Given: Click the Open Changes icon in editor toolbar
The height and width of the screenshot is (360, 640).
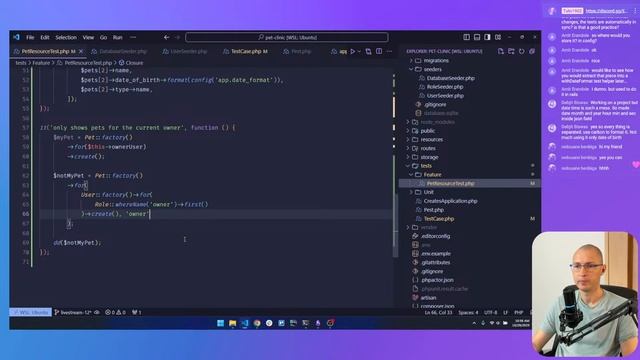Looking at the screenshot, I should tap(369, 51).
